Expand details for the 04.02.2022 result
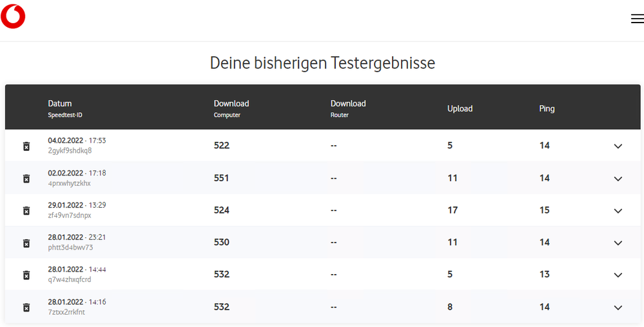 (618, 146)
